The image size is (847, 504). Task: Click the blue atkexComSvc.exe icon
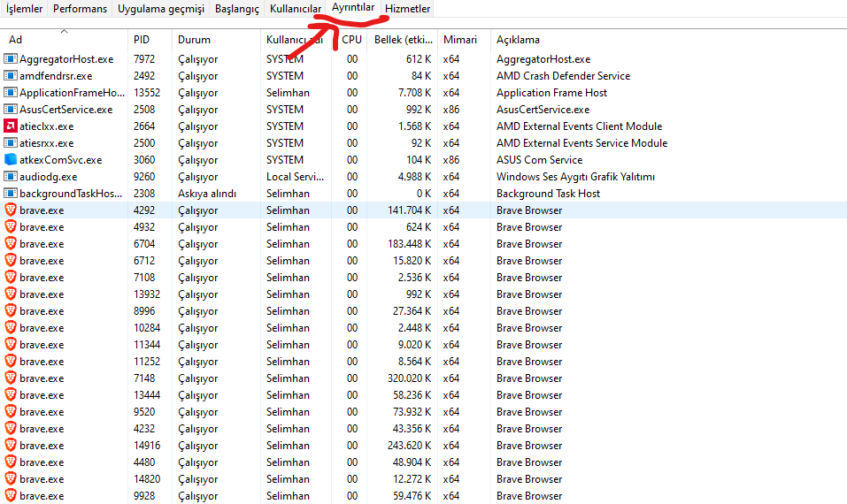pos(11,160)
